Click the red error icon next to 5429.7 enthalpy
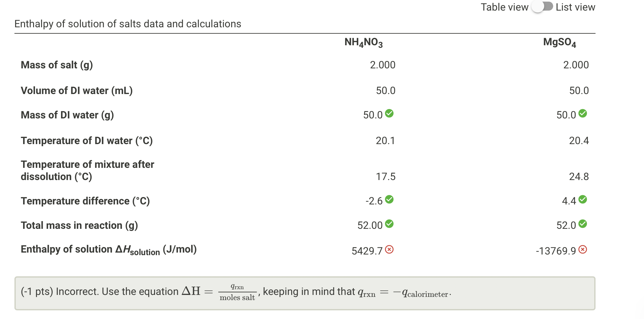Viewport: 644px width, 319px height. tap(389, 249)
